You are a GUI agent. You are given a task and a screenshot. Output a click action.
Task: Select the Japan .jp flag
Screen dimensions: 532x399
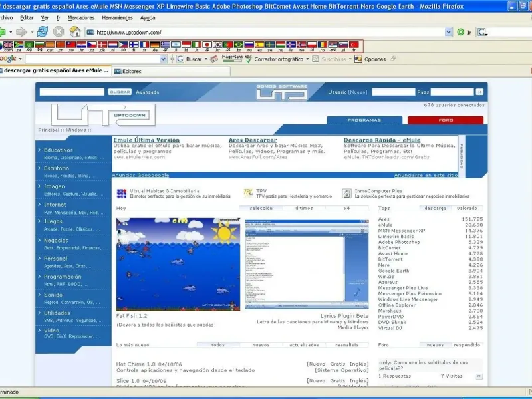point(207,45)
